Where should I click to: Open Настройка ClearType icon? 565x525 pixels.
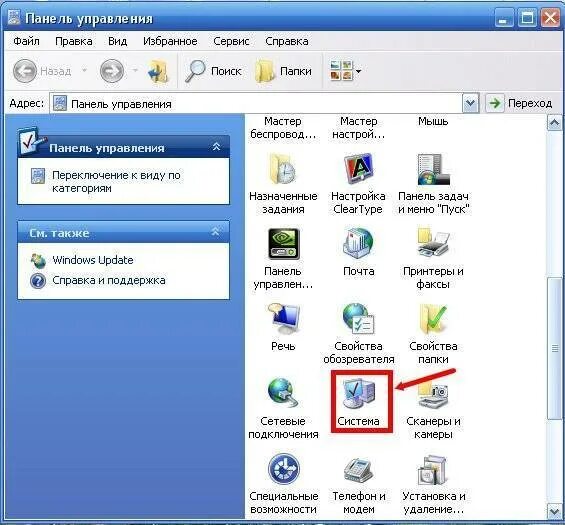pos(358,169)
